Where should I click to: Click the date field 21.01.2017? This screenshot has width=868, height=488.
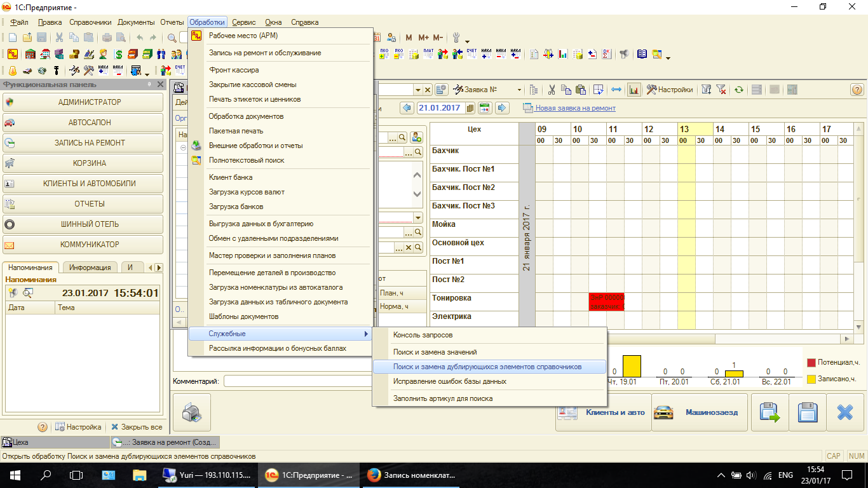[440, 108]
